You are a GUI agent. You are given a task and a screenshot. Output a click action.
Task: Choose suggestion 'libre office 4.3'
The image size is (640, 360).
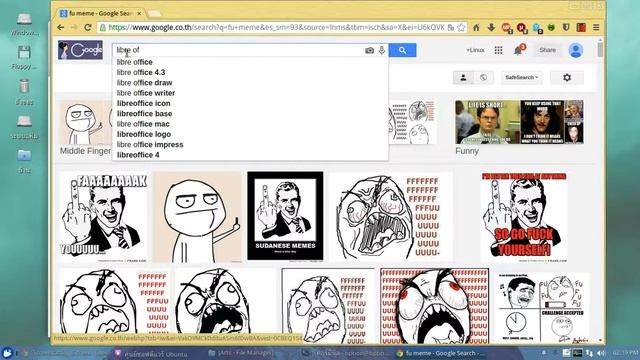coord(141,72)
